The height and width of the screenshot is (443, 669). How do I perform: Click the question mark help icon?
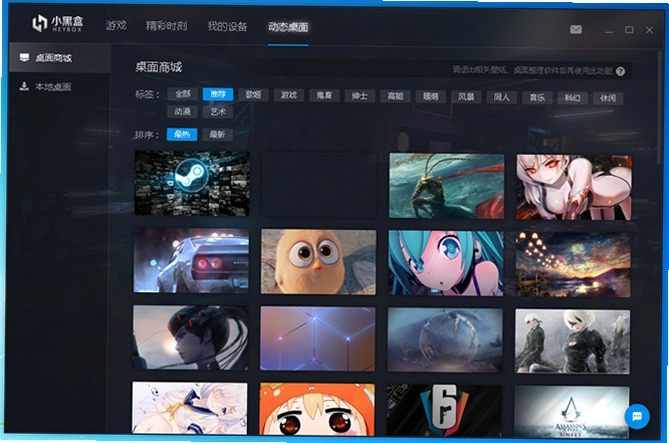pyautogui.click(x=621, y=71)
